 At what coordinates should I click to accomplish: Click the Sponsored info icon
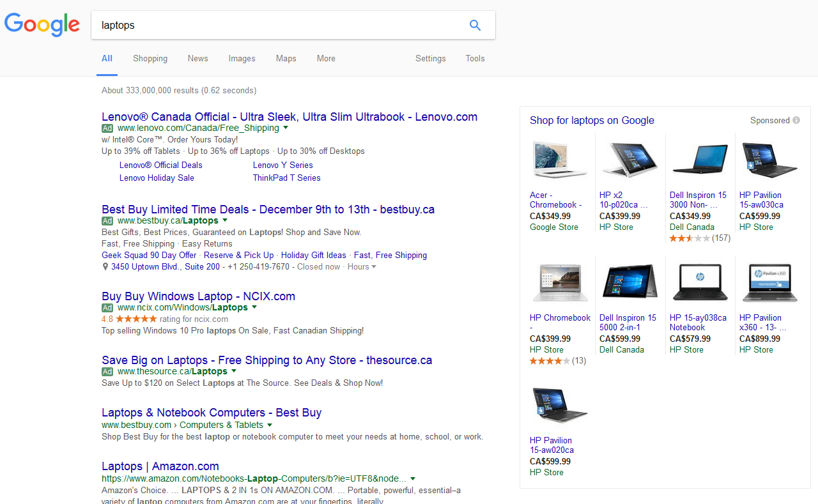(796, 120)
